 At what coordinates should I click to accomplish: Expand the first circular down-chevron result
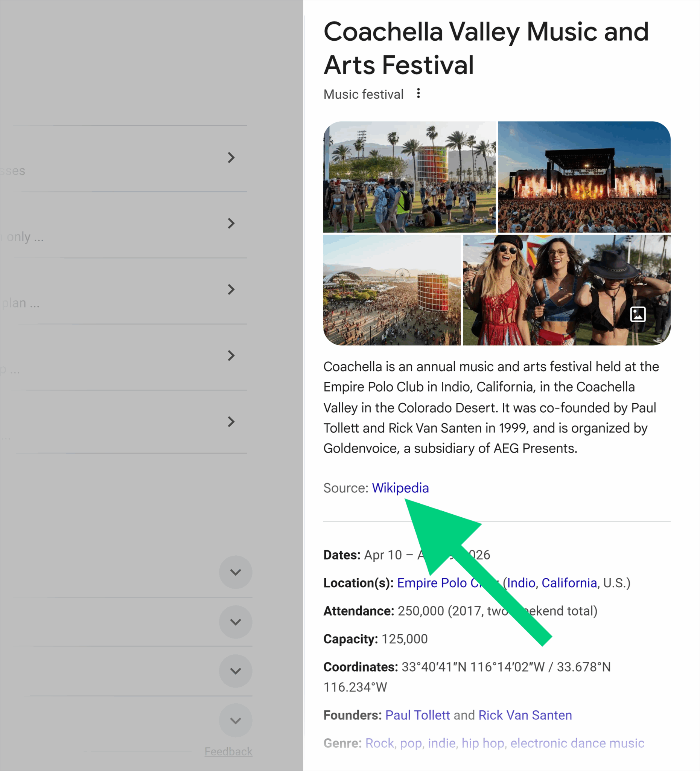coord(236,573)
